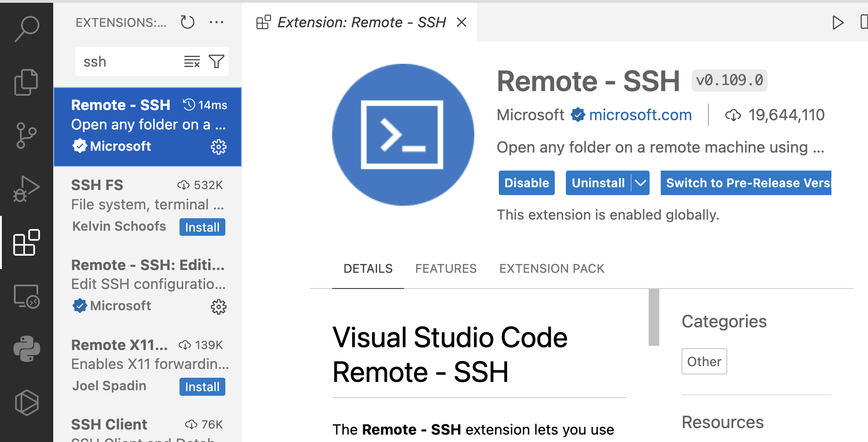Open manage gear for Remote - SSH

click(218, 147)
